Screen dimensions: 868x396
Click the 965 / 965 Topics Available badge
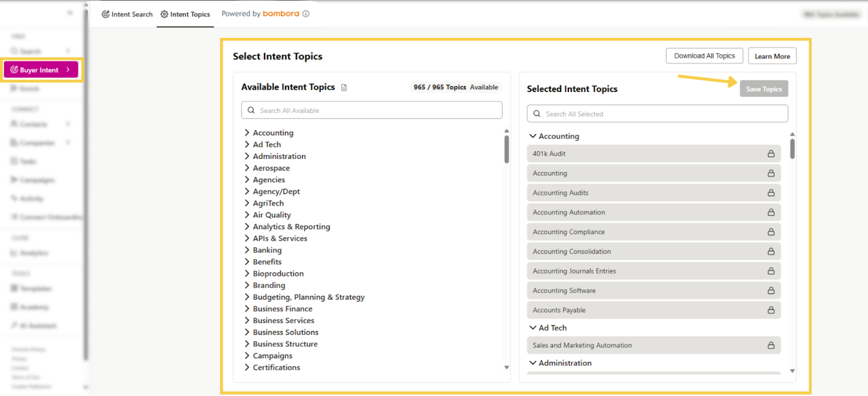(456, 87)
